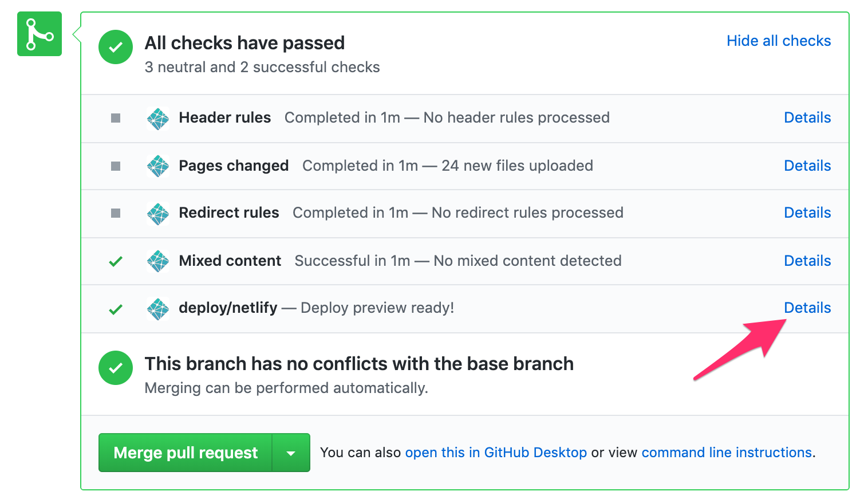The height and width of the screenshot is (503, 868).
Task: Click the Netlify logo beside Pages changed
Action: click(x=158, y=166)
